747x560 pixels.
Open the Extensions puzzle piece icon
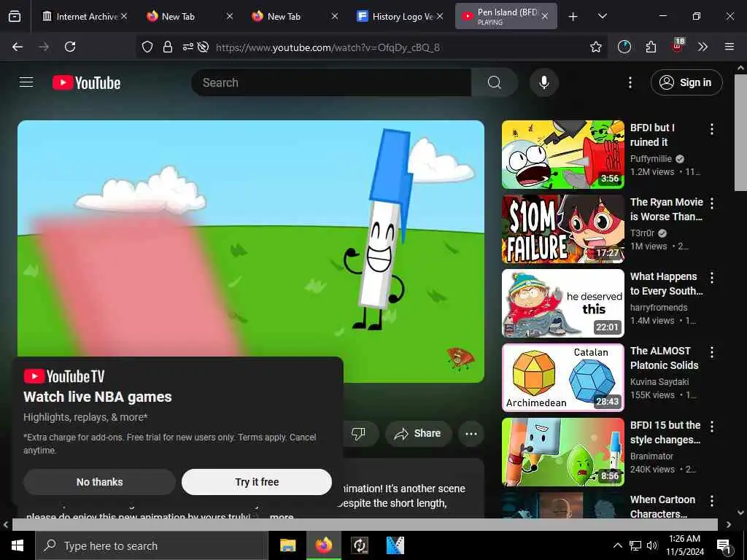point(651,47)
